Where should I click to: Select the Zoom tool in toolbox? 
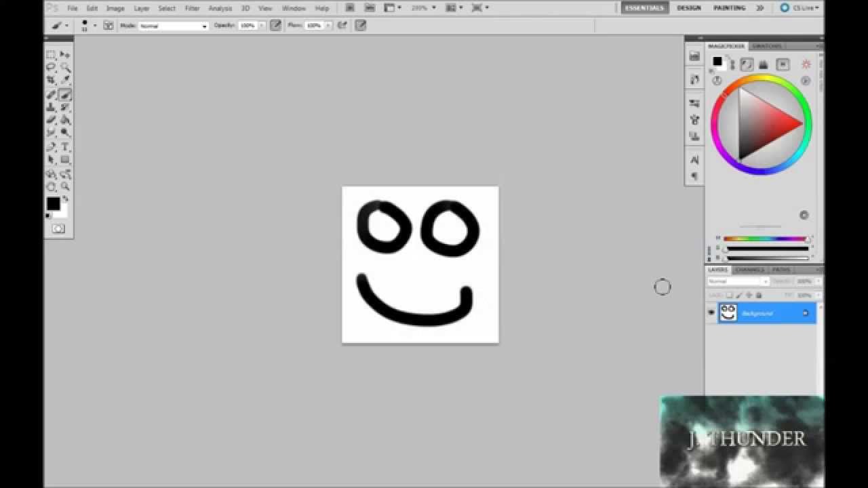(x=65, y=186)
